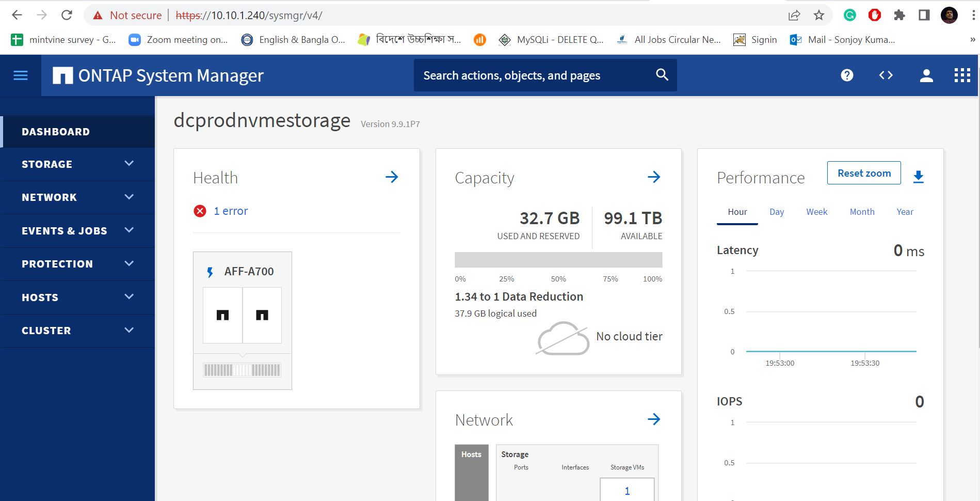Switch performance view to the Year tab
This screenshot has height=501, width=980.
[x=905, y=212]
